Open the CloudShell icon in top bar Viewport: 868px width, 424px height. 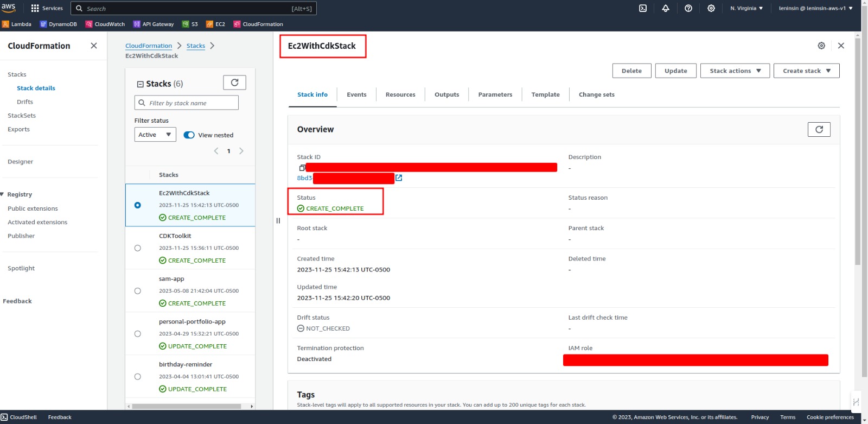pos(643,8)
